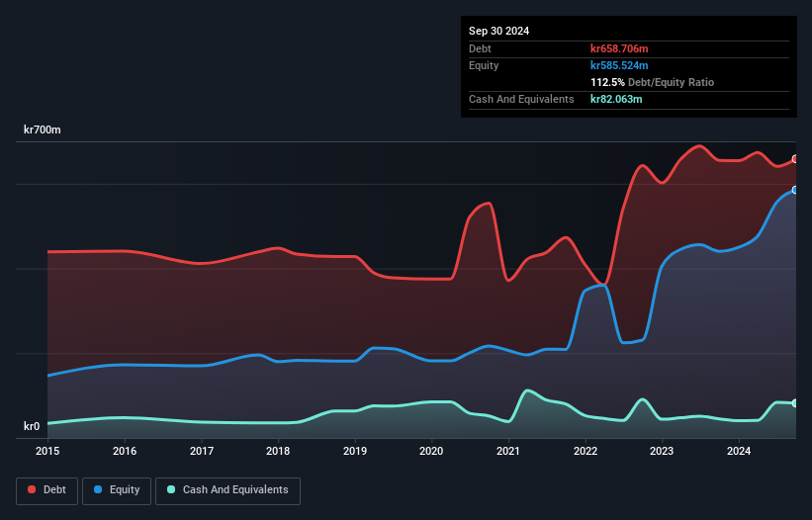
Task: Click the blue Equity endpoint marker
Action: (x=795, y=191)
